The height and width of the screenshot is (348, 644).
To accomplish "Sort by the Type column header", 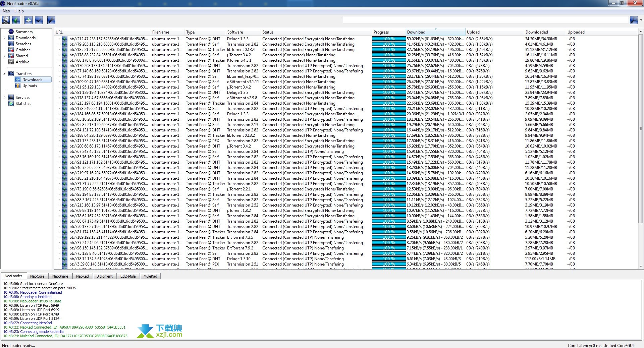I will click(205, 32).
